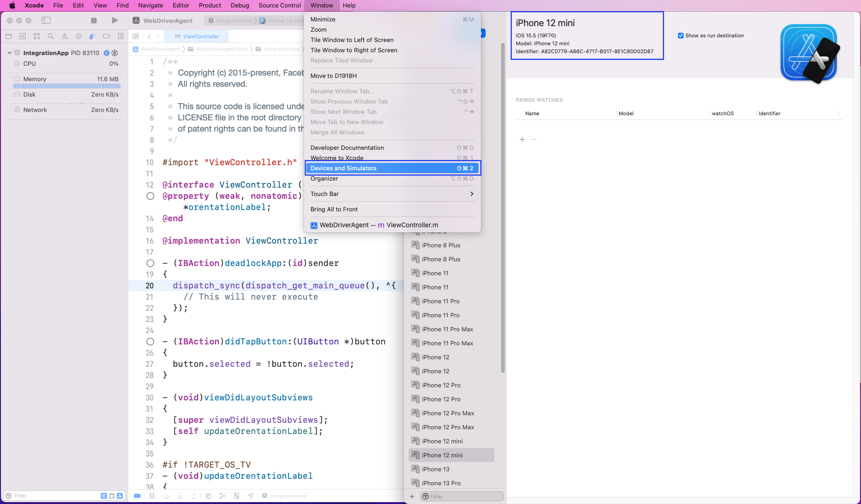Click Step Over in the debug bar
Image resolution: width=861 pixels, height=504 pixels.
[166, 496]
